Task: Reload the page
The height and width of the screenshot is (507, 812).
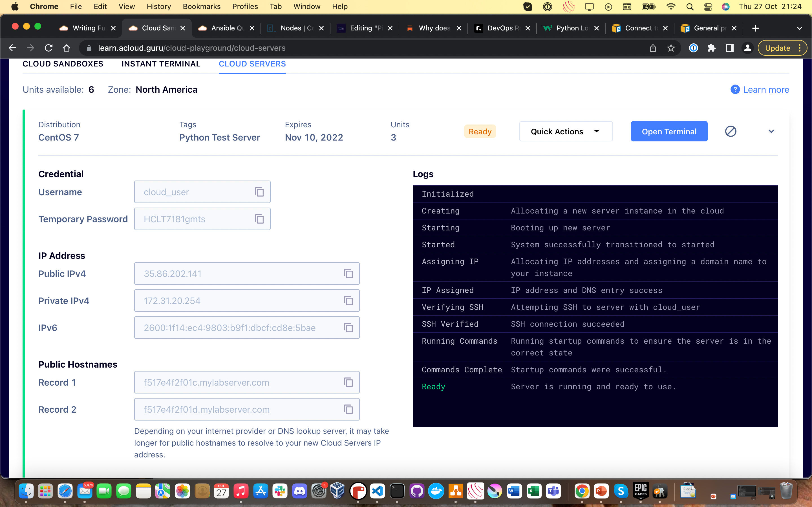Action: [49, 48]
